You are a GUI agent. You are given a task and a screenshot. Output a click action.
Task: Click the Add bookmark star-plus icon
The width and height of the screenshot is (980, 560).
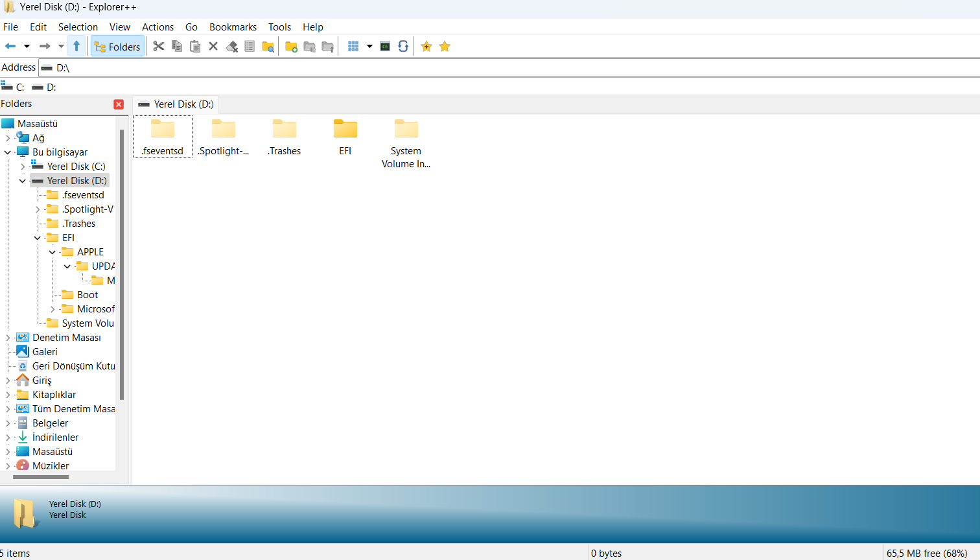coord(426,46)
